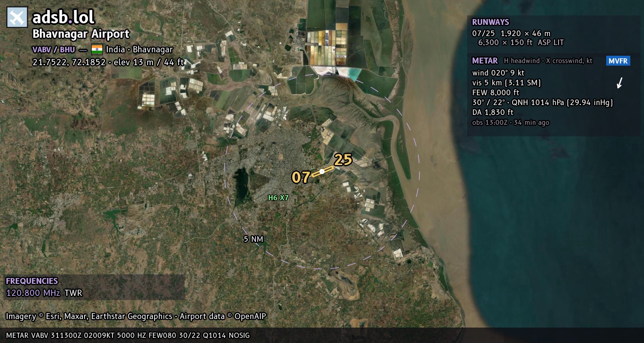Click the FREQUENCIES panel header
Screen dimensions: 644x343
(32, 281)
